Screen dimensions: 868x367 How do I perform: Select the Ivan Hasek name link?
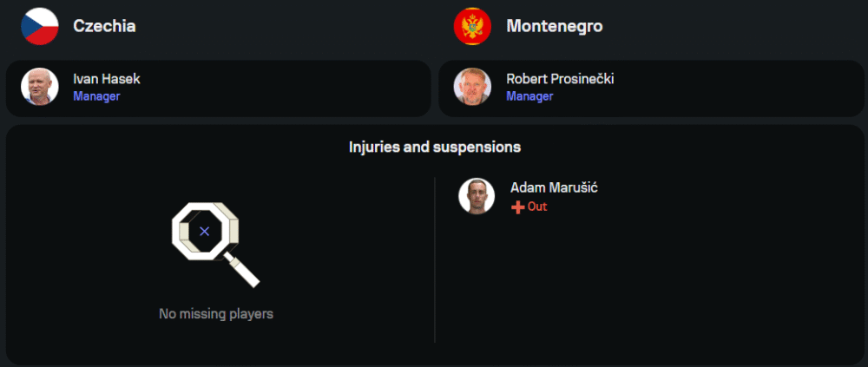coord(107,79)
